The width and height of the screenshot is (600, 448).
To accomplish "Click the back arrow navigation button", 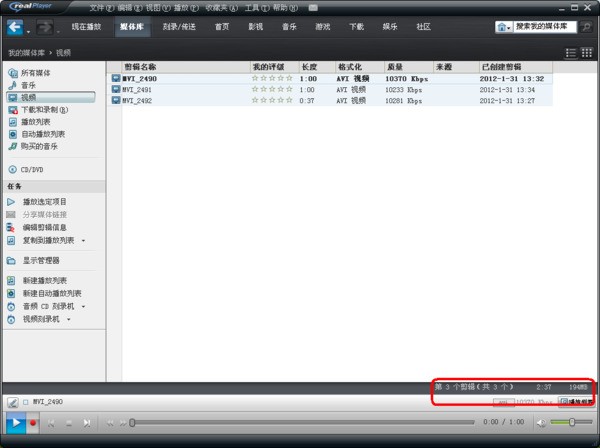I will 15,27.
